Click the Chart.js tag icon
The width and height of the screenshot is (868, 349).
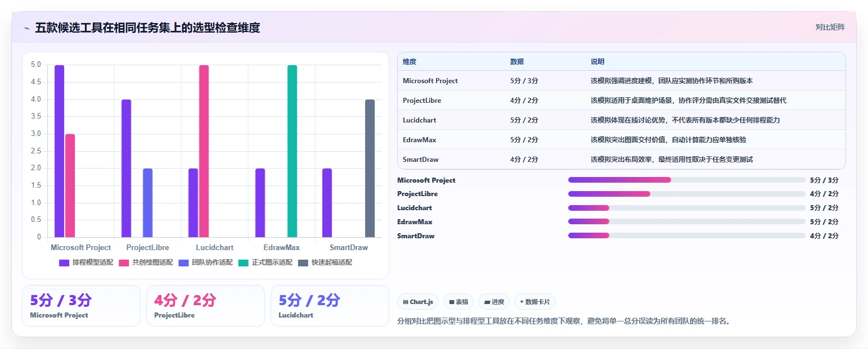406,302
